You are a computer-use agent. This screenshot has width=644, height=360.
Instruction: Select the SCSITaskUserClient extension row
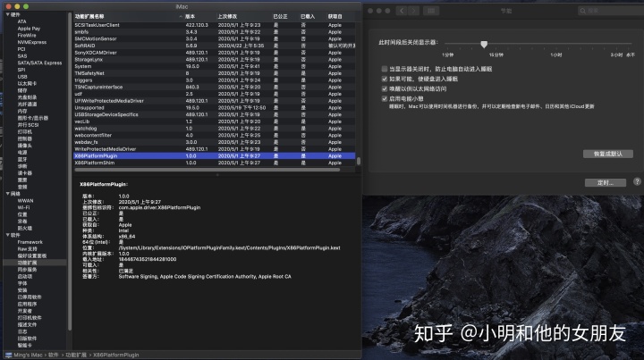[x=215, y=25]
